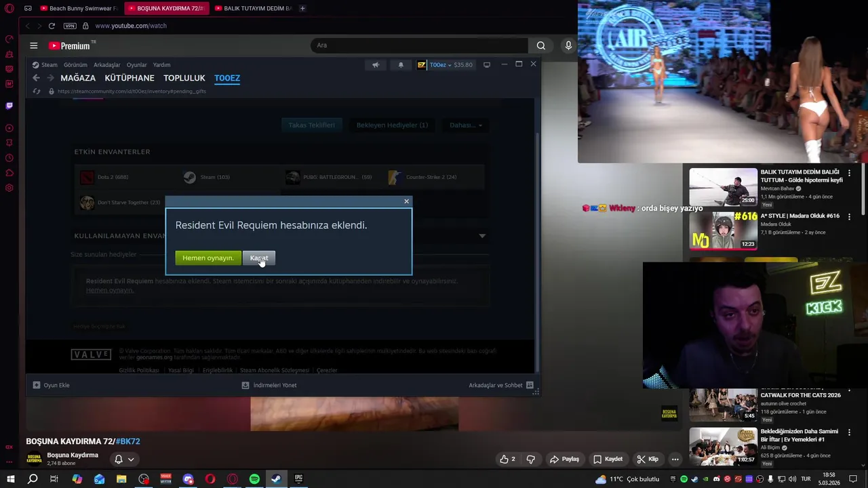Open the #BK72 hashtag link
Screen dimensions: 868x488
pyautogui.click(x=127, y=441)
